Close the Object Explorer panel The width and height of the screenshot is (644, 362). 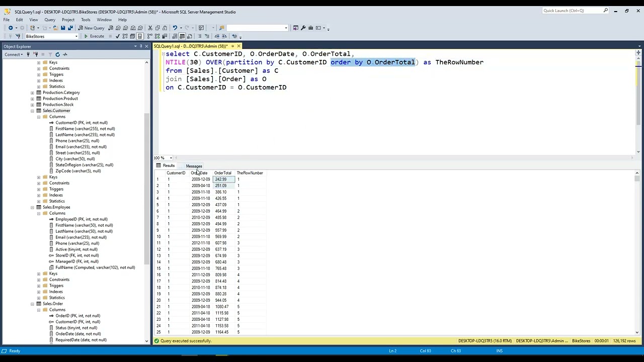coord(146,46)
